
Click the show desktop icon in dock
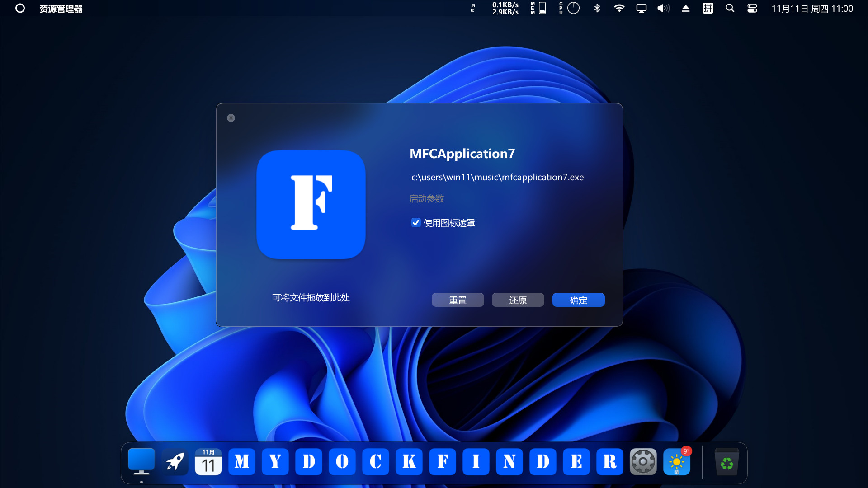click(x=141, y=461)
